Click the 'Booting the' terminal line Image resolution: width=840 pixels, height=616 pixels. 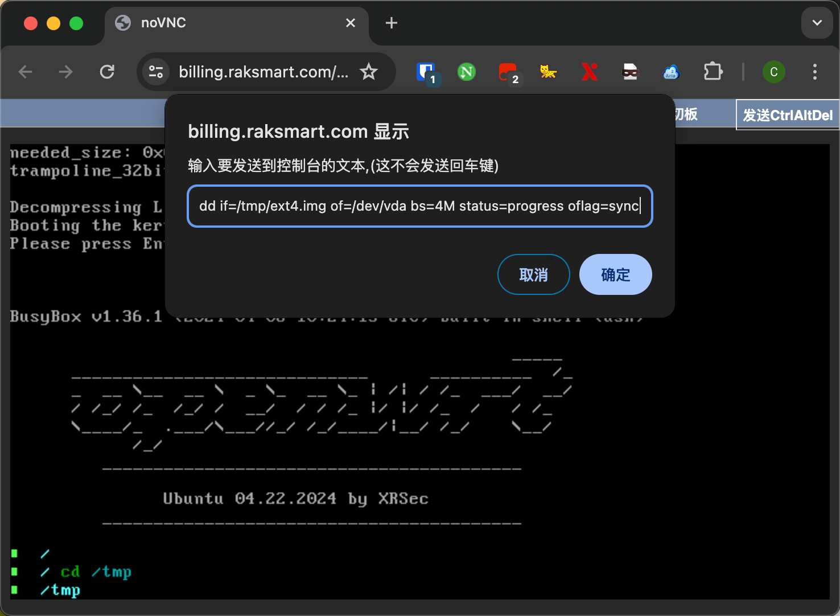tap(87, 225)
